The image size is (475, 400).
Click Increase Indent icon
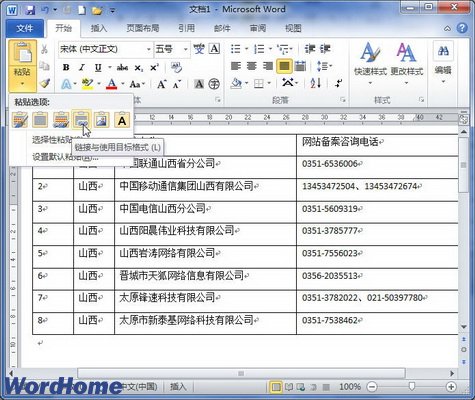pos(325,49)
